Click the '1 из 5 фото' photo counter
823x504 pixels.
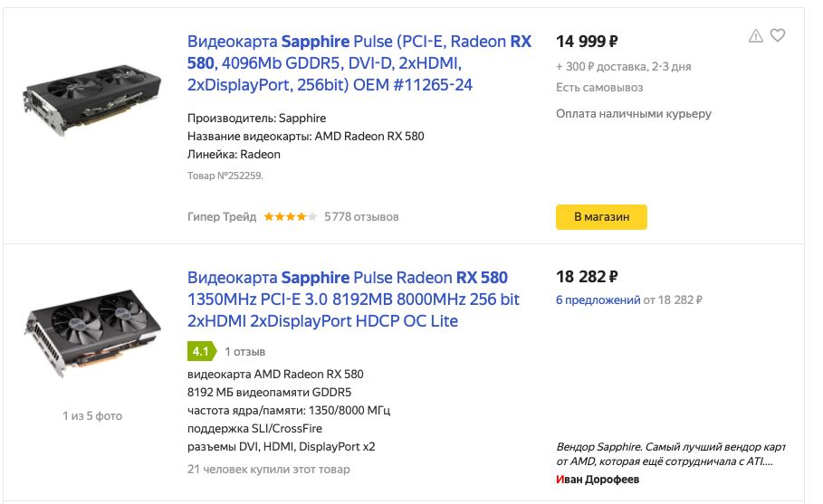point(92,416)
